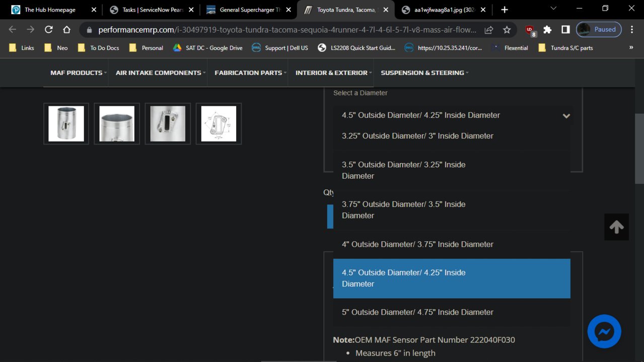Viewport: 644px width, 362px height.
Task: Show the tab search dropdown
Action: tap(553, 9)
